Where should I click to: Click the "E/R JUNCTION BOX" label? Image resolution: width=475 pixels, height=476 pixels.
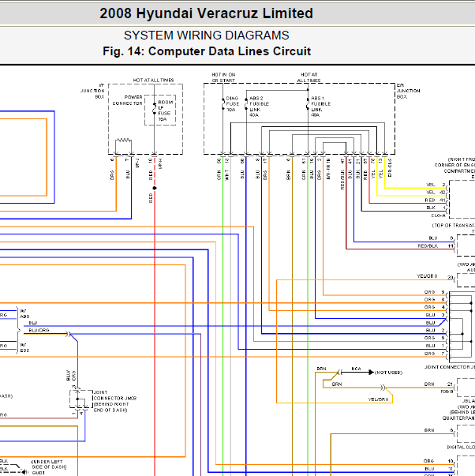408,91
